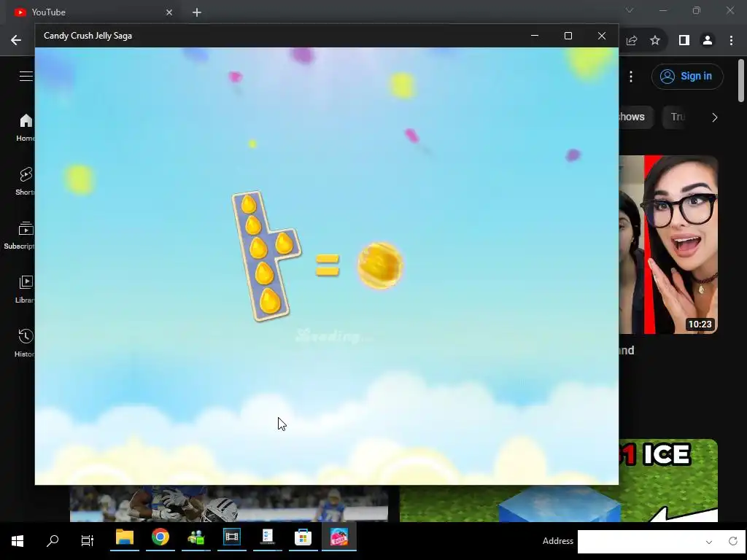Image resolution: width=747 pixels, height=560 pixels.
Task: Open Shorts in the YouTube sidebar
Action: click(25, 182)
